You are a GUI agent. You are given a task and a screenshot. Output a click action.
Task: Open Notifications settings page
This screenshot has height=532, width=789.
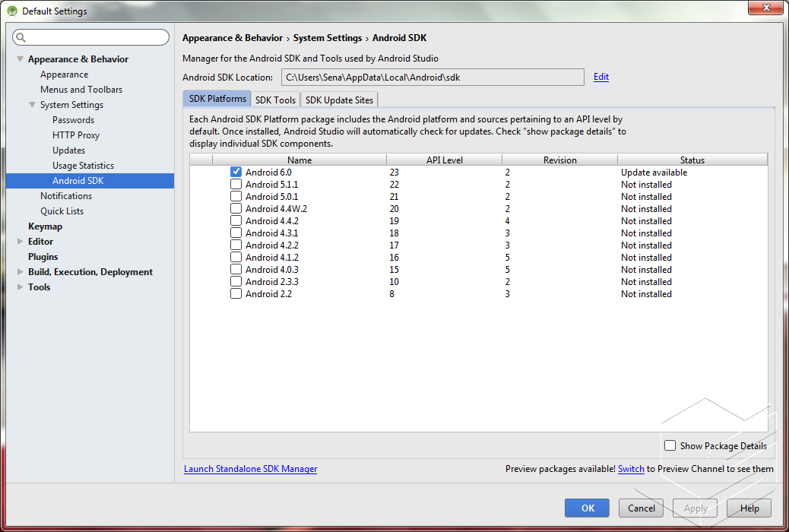coord(66,196)
